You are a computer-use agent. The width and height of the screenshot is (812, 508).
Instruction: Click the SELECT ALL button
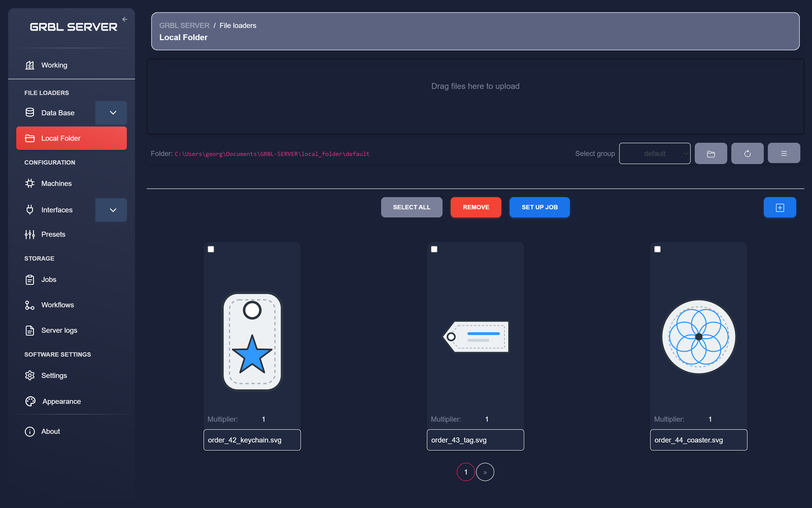pos(412,207)
